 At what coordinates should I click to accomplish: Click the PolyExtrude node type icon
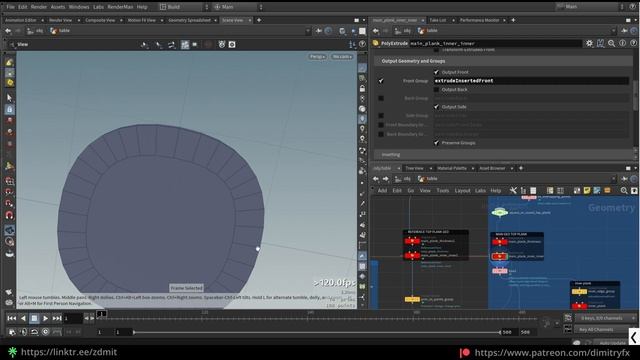(x=376, y=43)
